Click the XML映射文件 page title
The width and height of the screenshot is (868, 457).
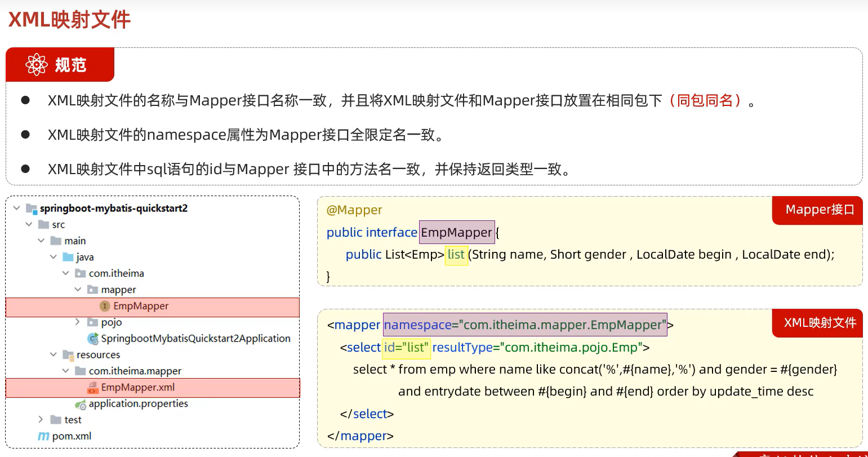[69, 20]
